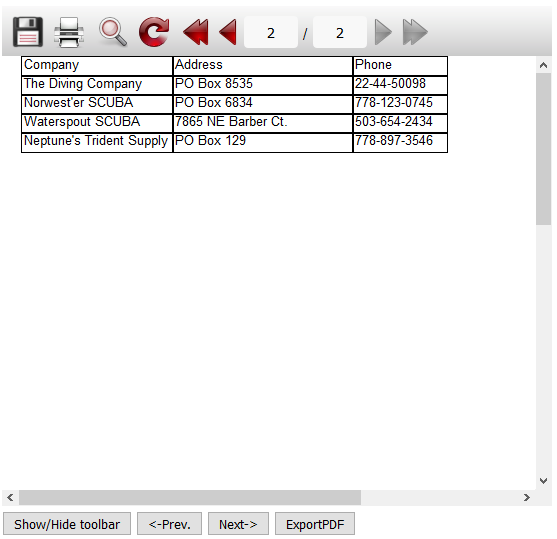Go to previous page with red arrow
The width and height of the screenshot is (557, 539).
coord(228,32)
